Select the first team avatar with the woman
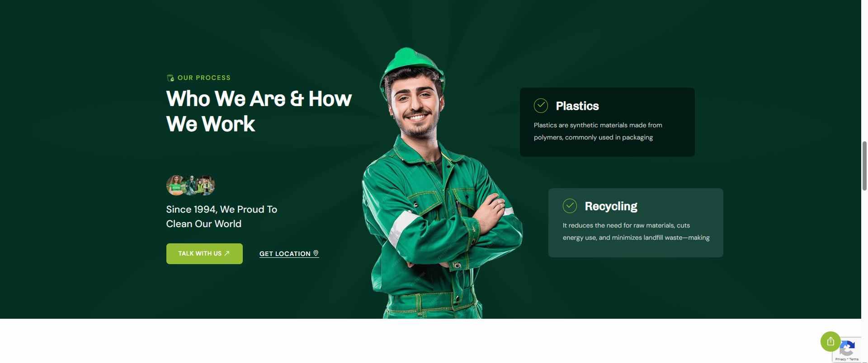Image resolution: width=868 pixels, height=363 pixels. 175,185
